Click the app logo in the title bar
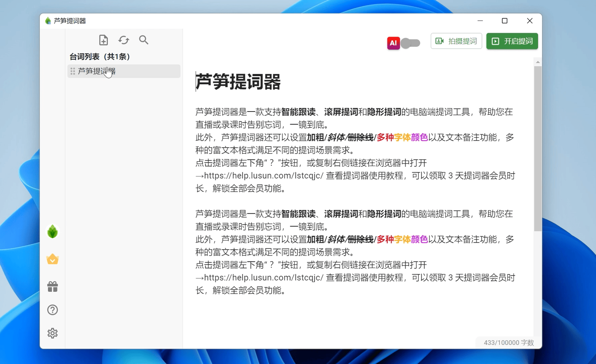The width and height of the screenshot is (596, 364). (48, 21)
